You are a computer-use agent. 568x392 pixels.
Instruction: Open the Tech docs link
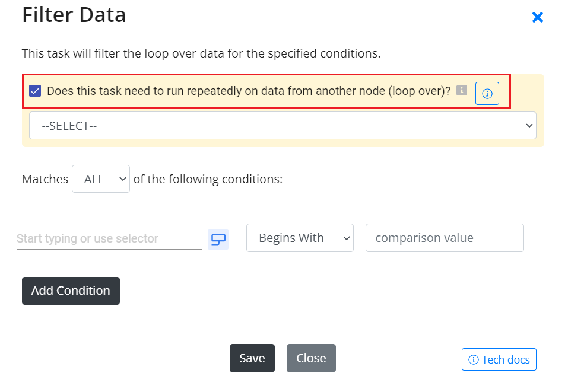point(499,359)
